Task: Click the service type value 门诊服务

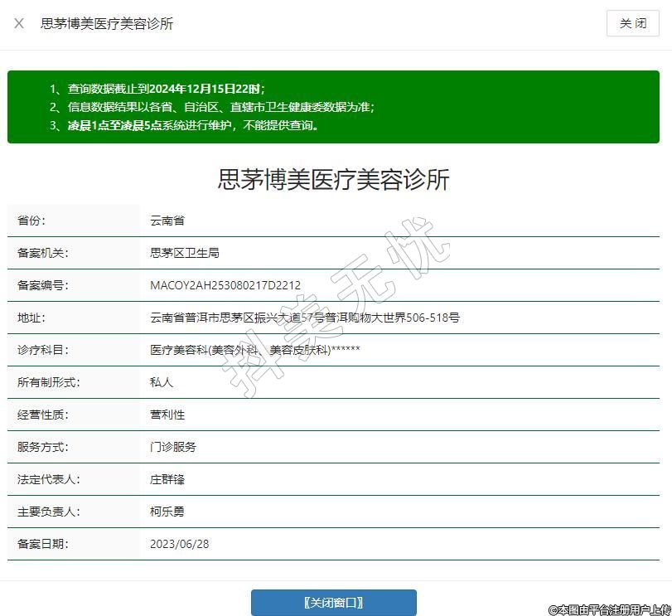Action: click(173, 447)
